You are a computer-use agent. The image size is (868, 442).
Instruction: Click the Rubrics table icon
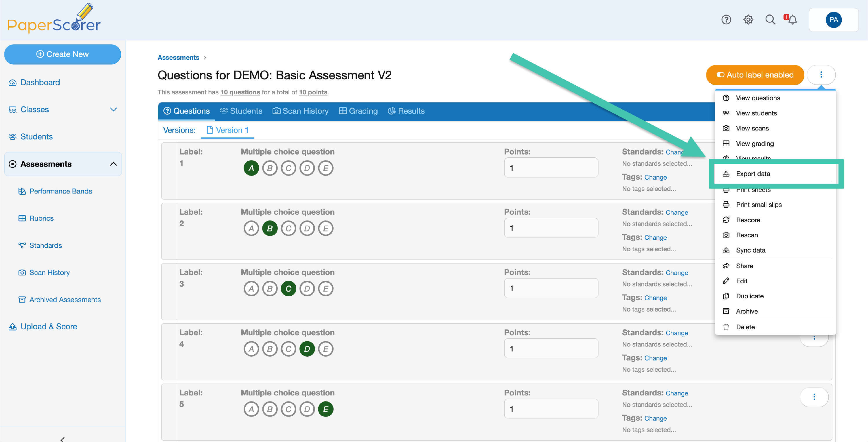(x=22, y=218)
